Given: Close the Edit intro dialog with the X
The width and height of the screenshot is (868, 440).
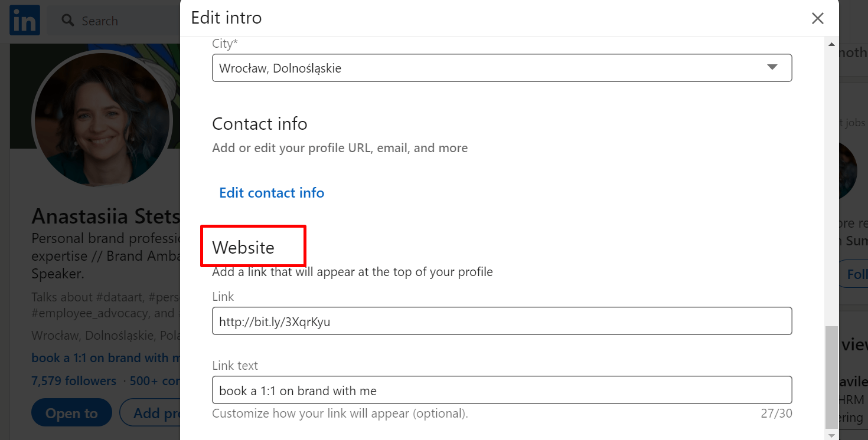Looking at the screenshot, I should [x=818, y=18].
